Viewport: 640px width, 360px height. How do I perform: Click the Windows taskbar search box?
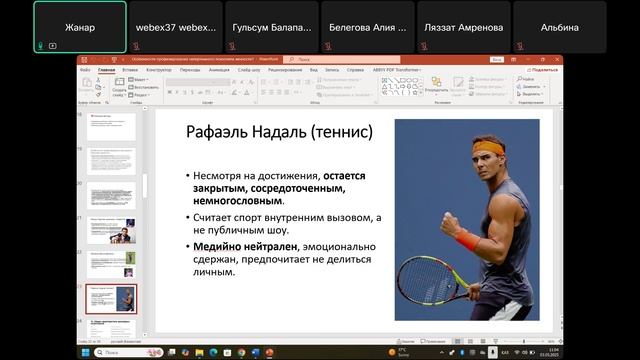point(129,352)
